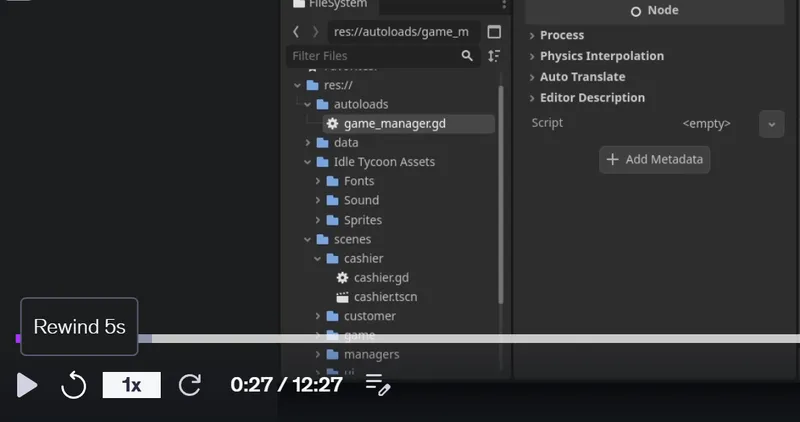Viewport: 800px width, 422px height.
Task: Change playback speed via 1x button
Action: pyautogui.click(x=132, y=385)
